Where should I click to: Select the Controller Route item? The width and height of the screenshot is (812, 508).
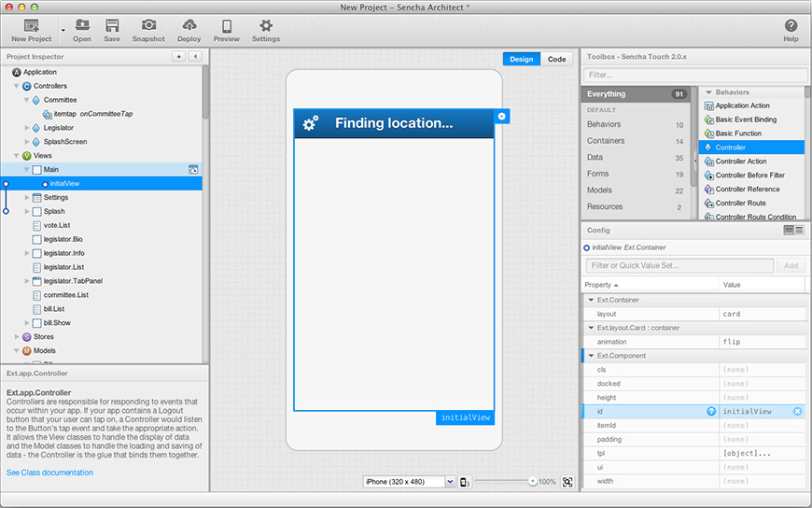point(752,204)
